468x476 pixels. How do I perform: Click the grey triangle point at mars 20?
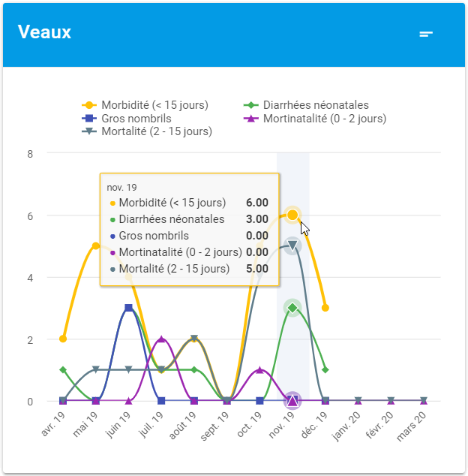(424, 400)
